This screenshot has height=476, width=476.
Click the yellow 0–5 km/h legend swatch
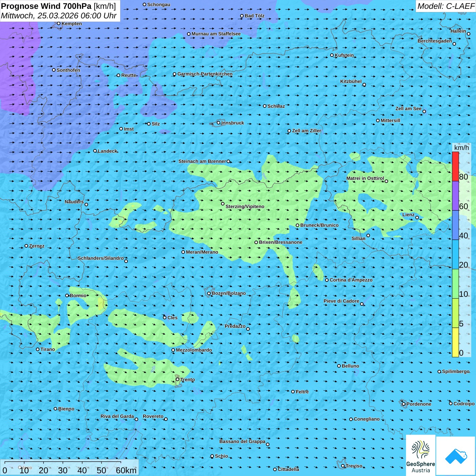[455, 342]
